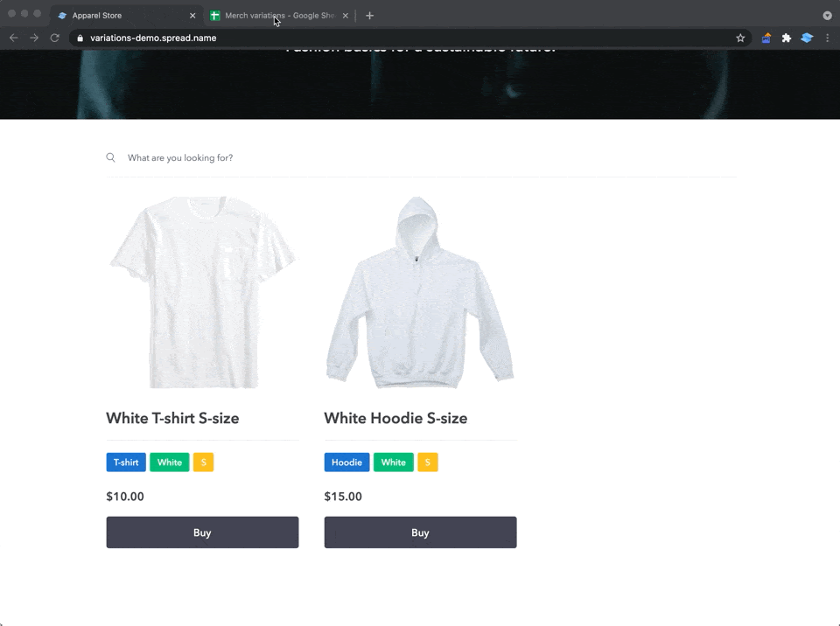Open the search magnifier icon
The height and width of the screenshot is (626, 840).
point(110,157)
